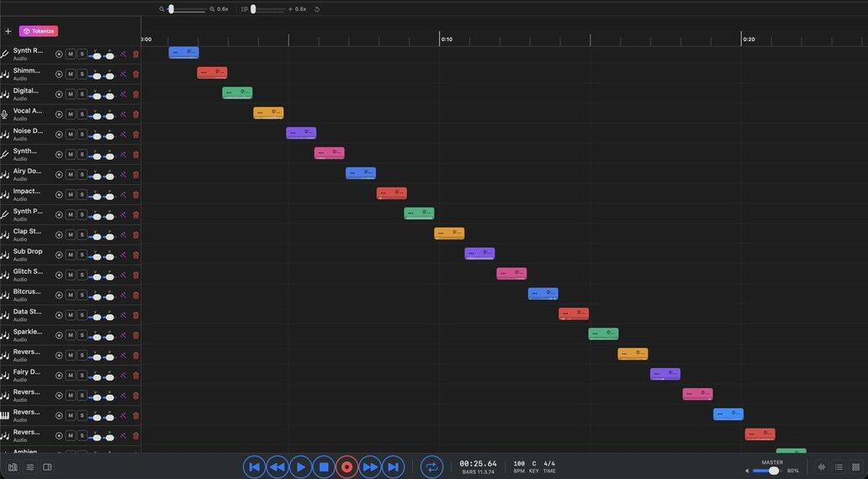Mute the Vocal A... track
The image size is (868, 479).
click(x=71, y=114)
